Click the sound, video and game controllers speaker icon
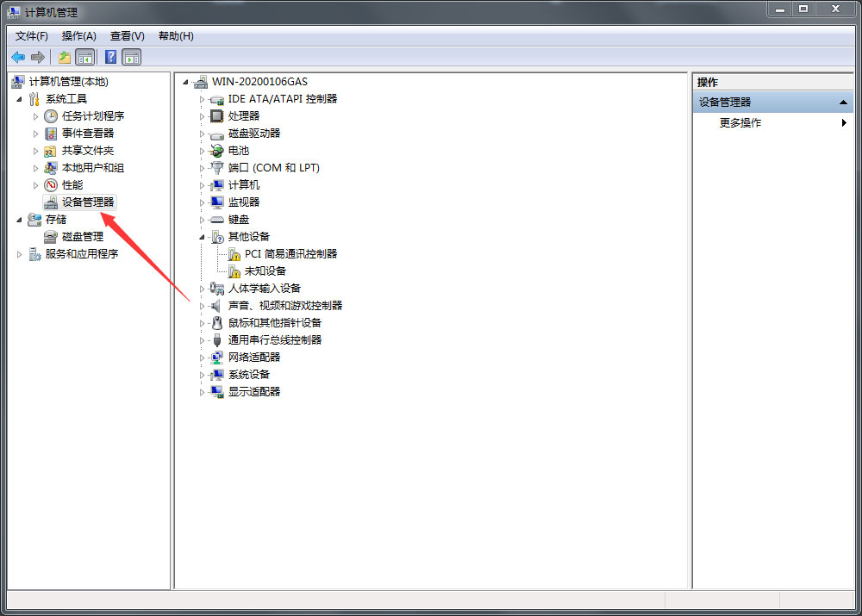This screenshot has width=862, height=616. point(217,306)
